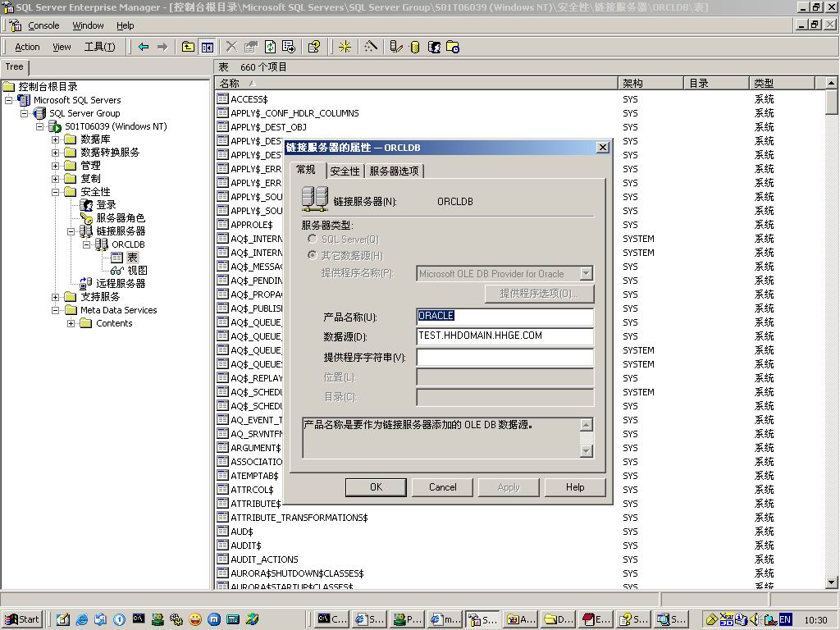This screenshot has height=630, width=840.
Task: Select 远程服务器 in the tree
Action: tap(121, 283)
